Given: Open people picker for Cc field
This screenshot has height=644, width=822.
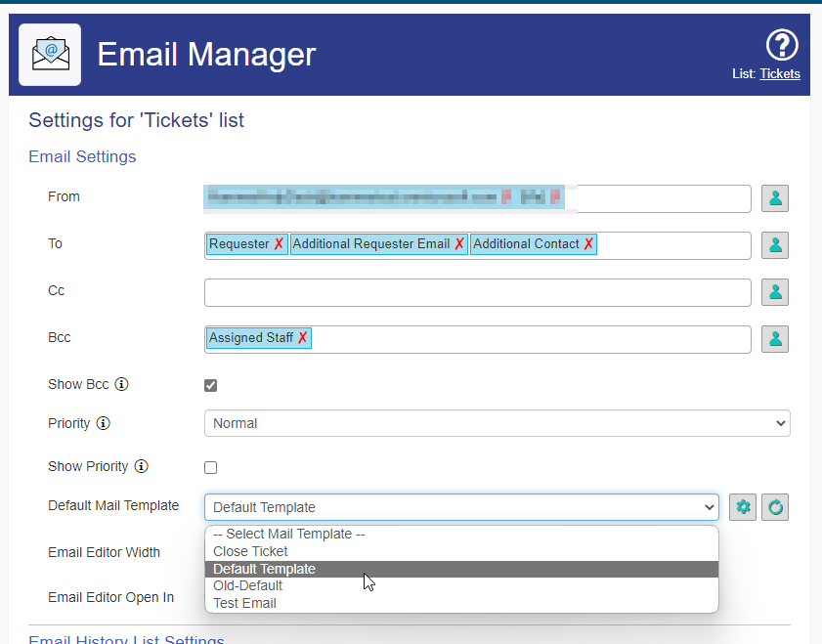Looking at the screenshot, I should pos(775,292).
